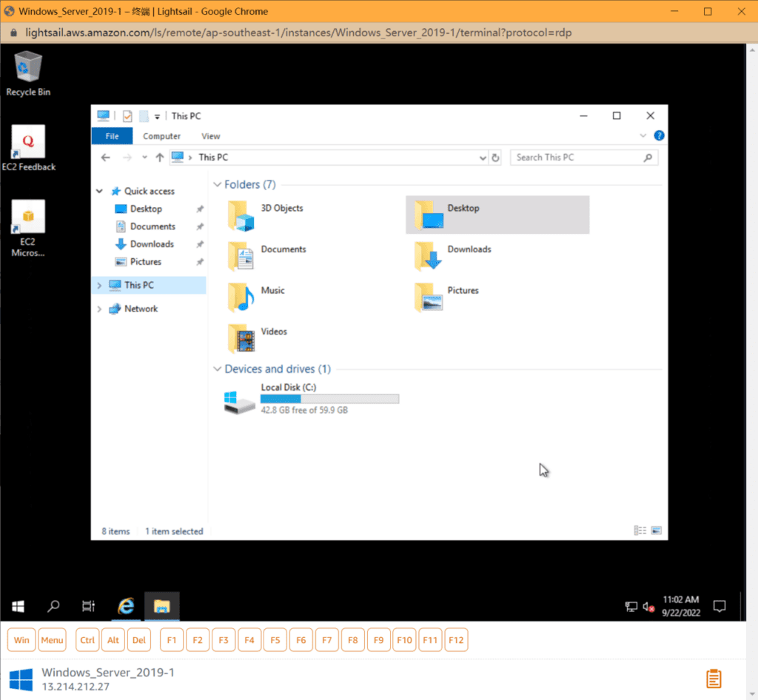758x700 pixels.
Task: Click the refresh button in address bar
Action: [495, 158]
